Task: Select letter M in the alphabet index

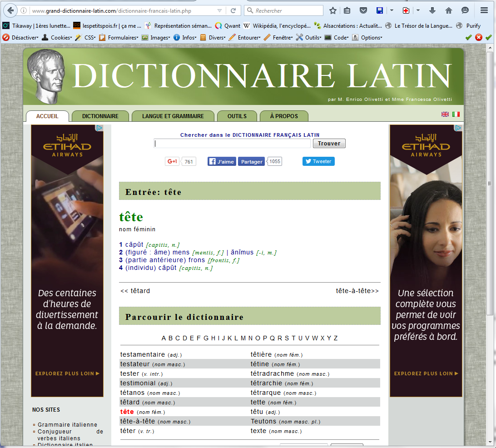Action: click(243, 338)
